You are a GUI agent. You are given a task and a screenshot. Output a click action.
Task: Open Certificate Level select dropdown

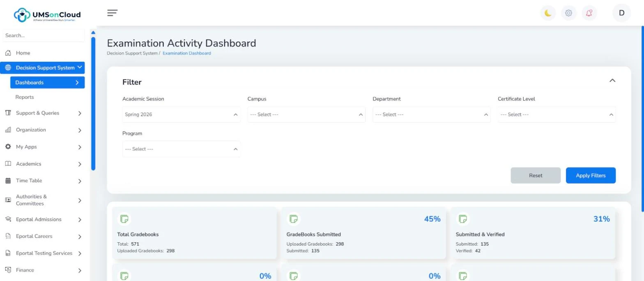tap(557, 114)
